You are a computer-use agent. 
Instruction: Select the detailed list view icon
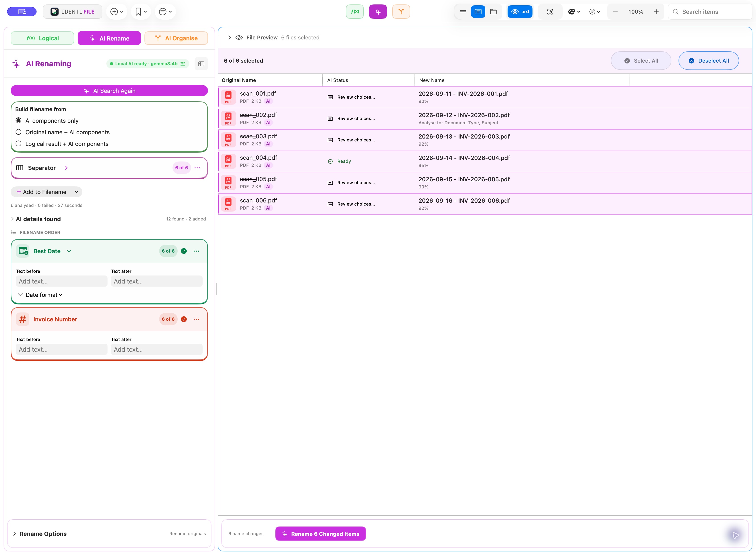(x=478, y=12)
